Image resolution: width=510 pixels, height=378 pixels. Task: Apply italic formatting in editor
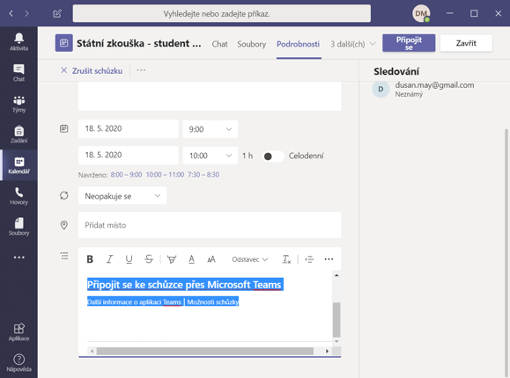tap(109, 259)
